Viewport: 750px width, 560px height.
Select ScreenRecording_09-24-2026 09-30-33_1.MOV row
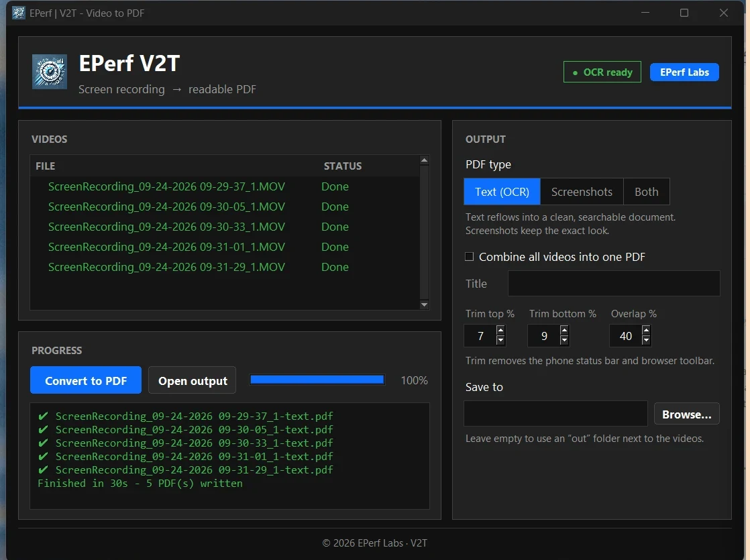coord(225,227)
